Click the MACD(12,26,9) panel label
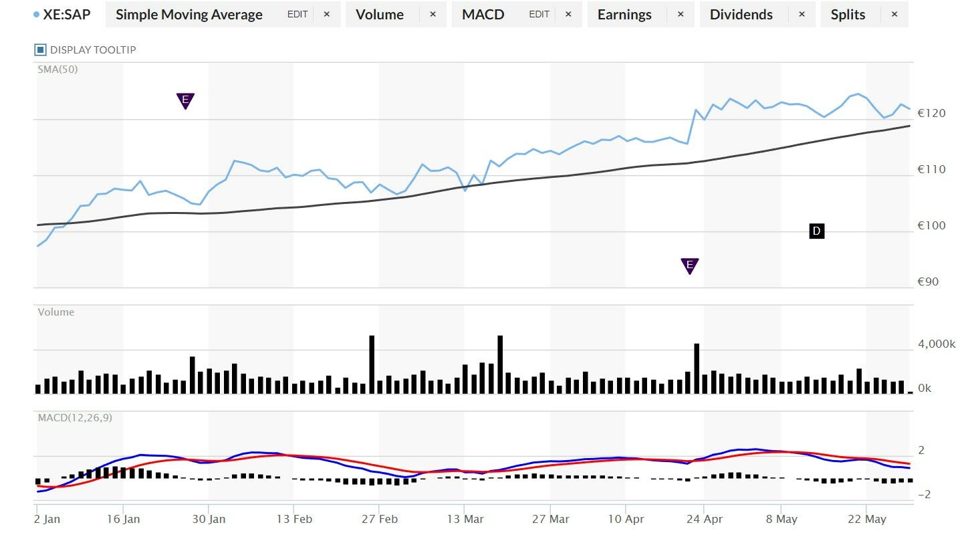 [75, 417]
